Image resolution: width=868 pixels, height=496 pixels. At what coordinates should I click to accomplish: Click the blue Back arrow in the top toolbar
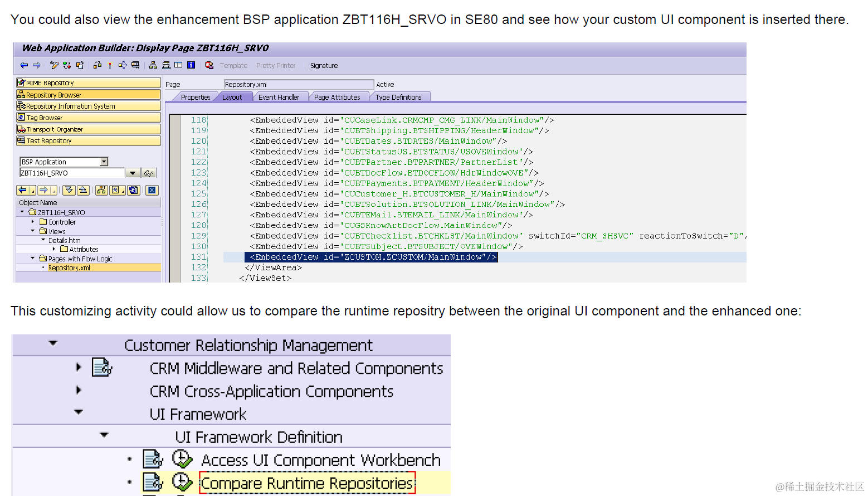pyautogui.click(x=24, y=65)
